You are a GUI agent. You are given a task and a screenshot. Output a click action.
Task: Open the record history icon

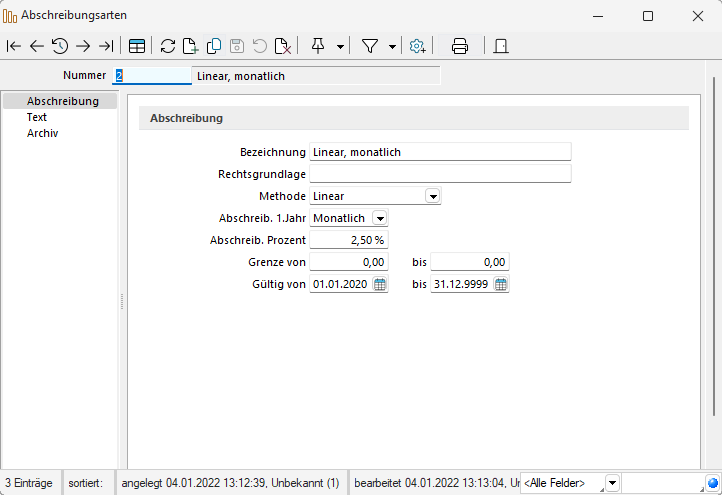click(60, 46)
